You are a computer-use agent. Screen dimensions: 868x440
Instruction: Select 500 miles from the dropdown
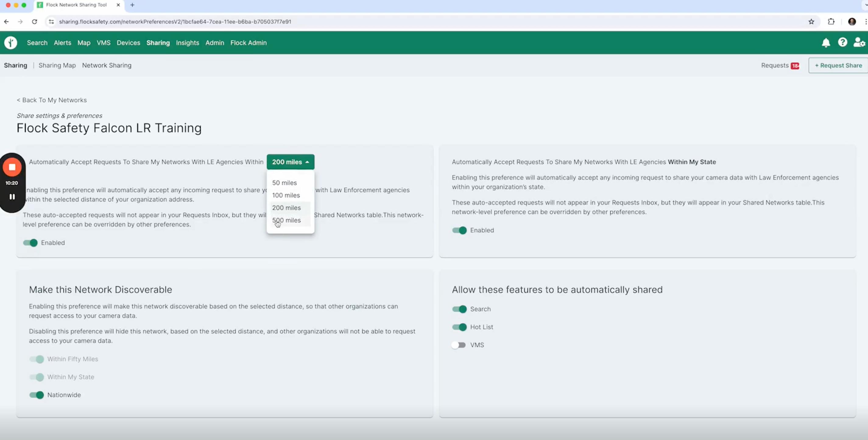coord(286,220)
